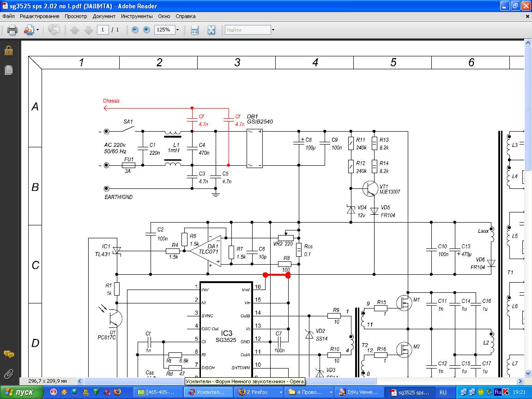The height and width of the screenshot is (399, 532).
Task: Switch to the DjVu Viewer taskbar button
Action: (358, 392)
